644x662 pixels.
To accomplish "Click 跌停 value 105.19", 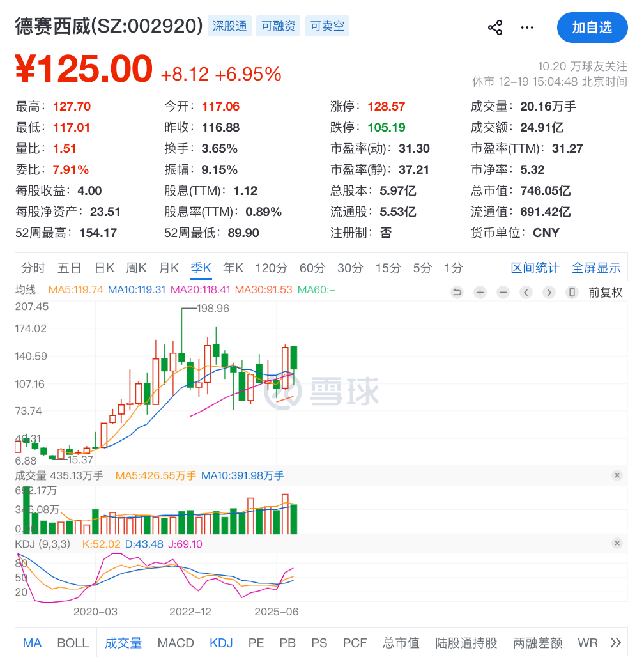I will [386, 128].
